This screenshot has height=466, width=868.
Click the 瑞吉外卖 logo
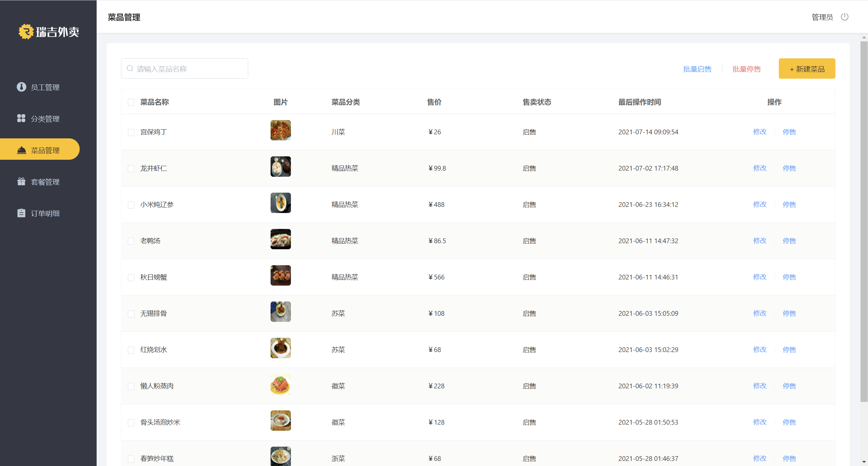49,32
